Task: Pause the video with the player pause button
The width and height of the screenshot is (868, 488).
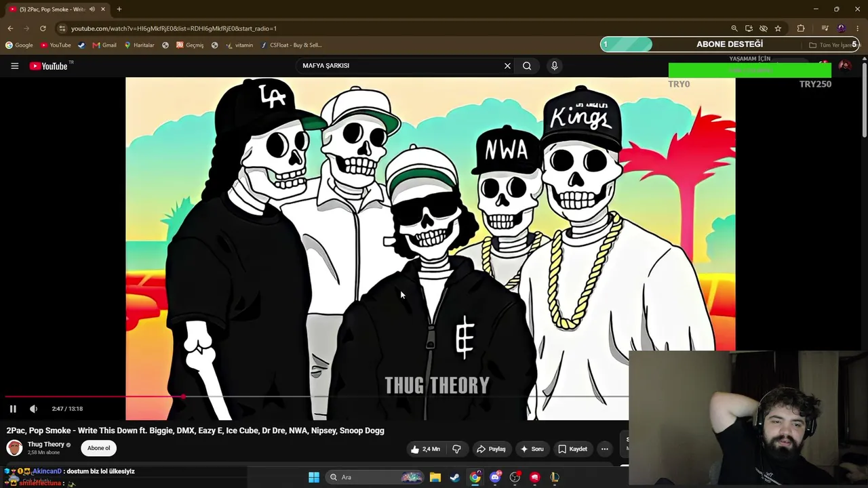Action: coord(13,409)
